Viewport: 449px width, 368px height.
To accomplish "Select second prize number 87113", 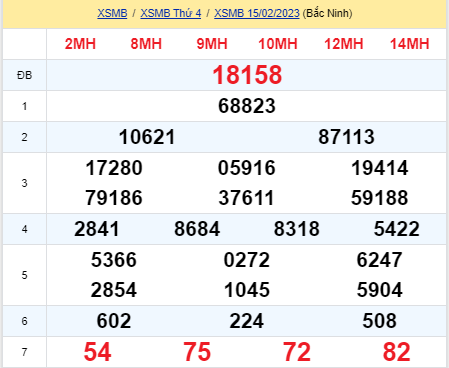I will pyautogui.click(x=346, y=137).
